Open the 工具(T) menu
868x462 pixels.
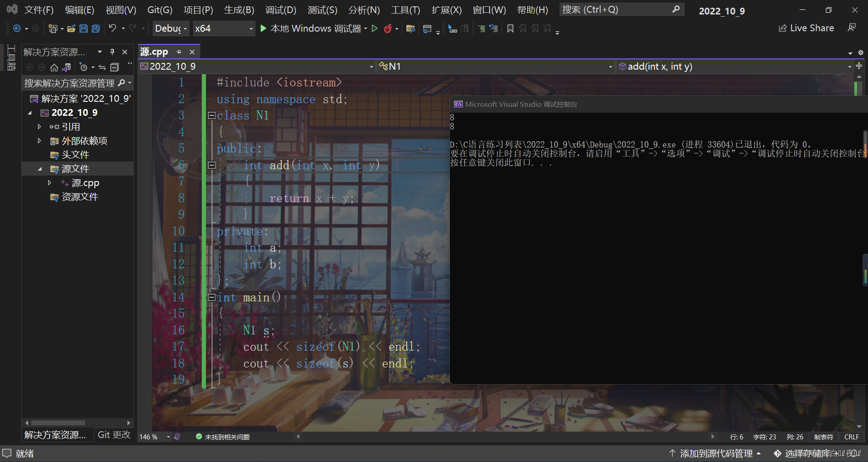point(406,10)
